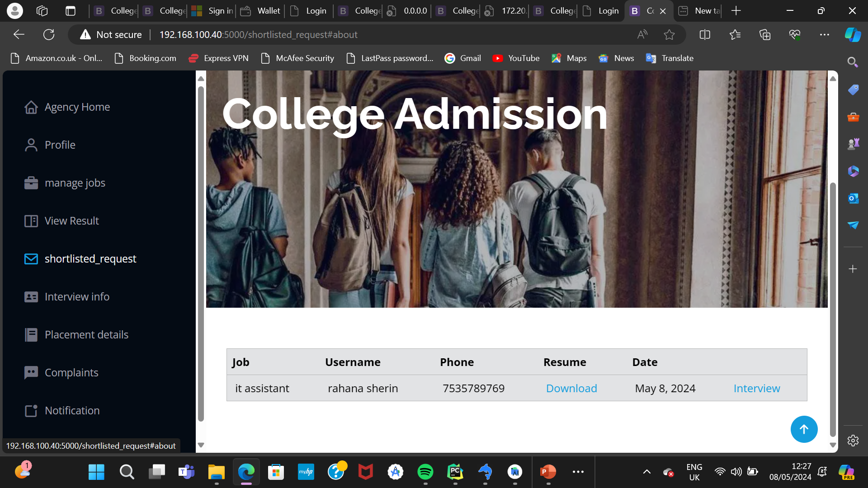Open the Notification icon in the sidebar

31,410
